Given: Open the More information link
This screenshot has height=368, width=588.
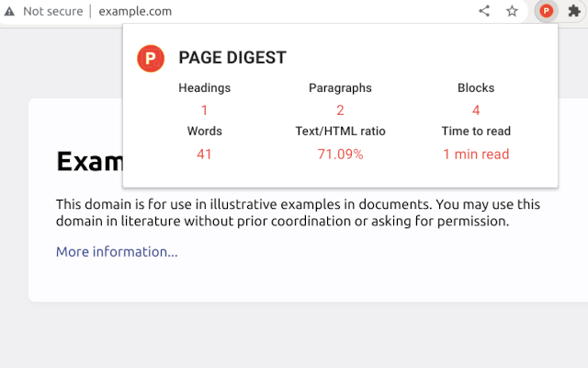Looking at the screenshot, I should pyautogui.click(x=117, y=251).
